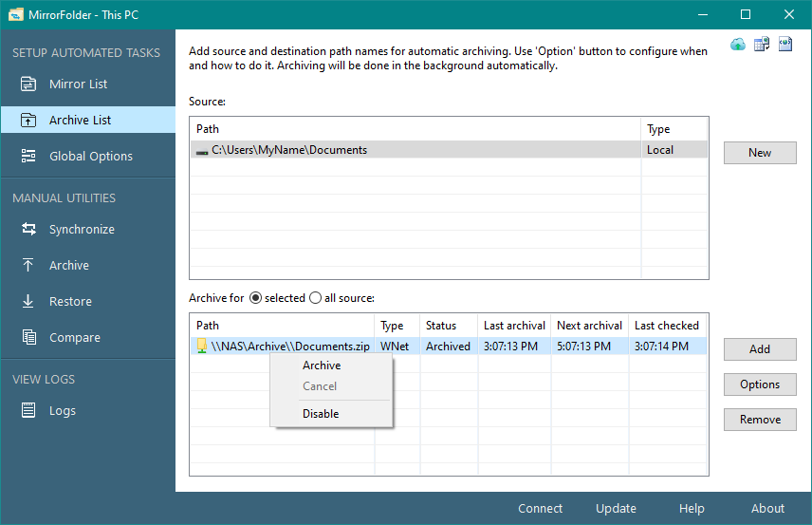This screenshot has width=812, height=525.
Task: Click the archive list Type column header
Action: [397, 326]
